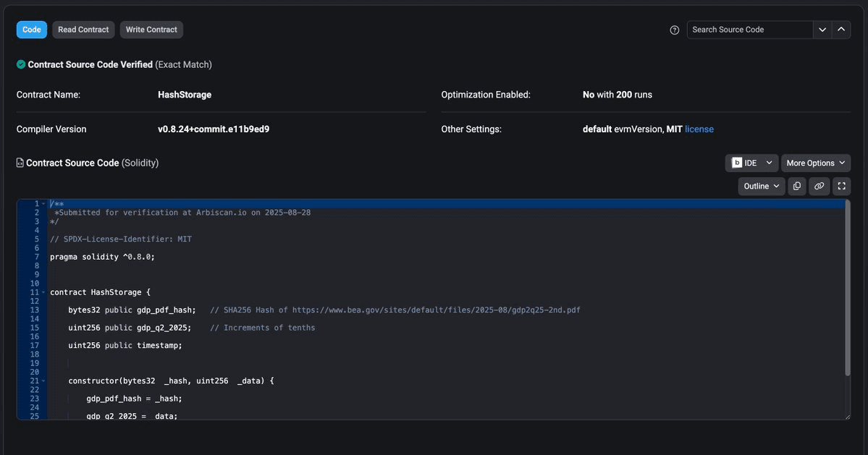The height and width of the screenshot is (455, 868).
Task: Open the Outline dropdown
Action: tap(761, 187)
